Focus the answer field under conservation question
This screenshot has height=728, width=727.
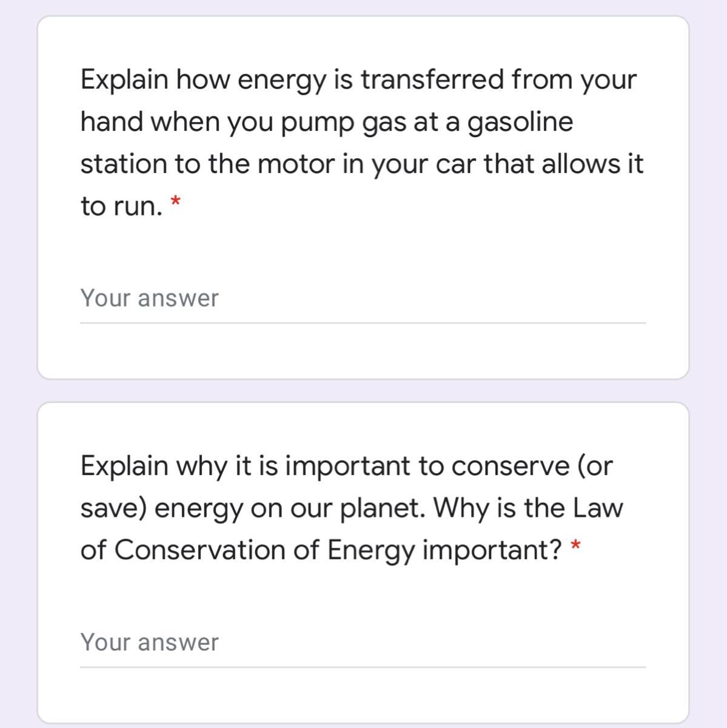click(363, 642)
